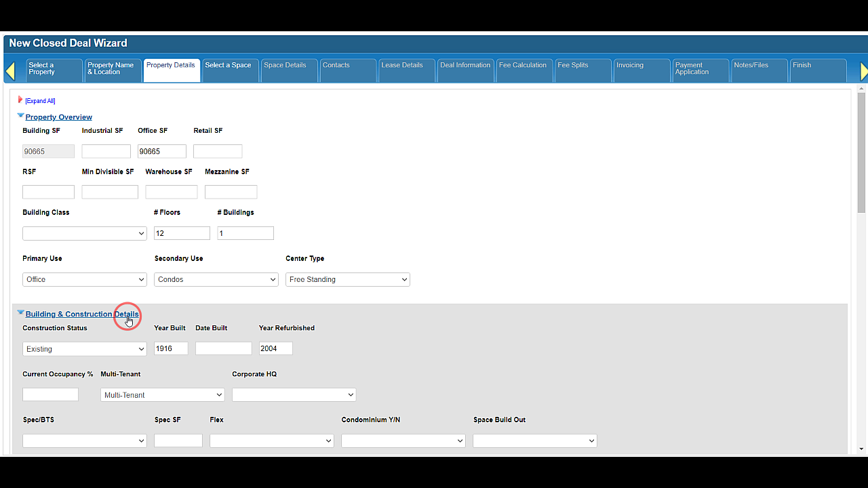Click the scrollbar down arrow
Viewport: 868px width, 488px height.
click(x=861, y=449)
